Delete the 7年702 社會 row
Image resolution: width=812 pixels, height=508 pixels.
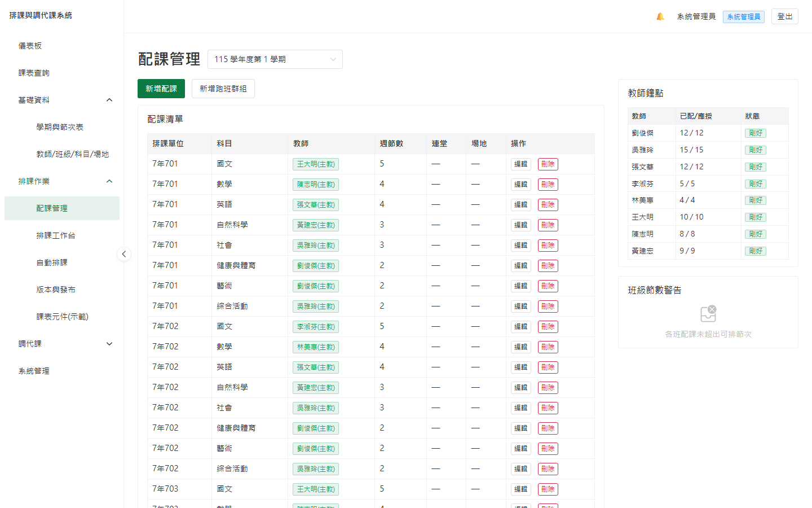(548, 408)
